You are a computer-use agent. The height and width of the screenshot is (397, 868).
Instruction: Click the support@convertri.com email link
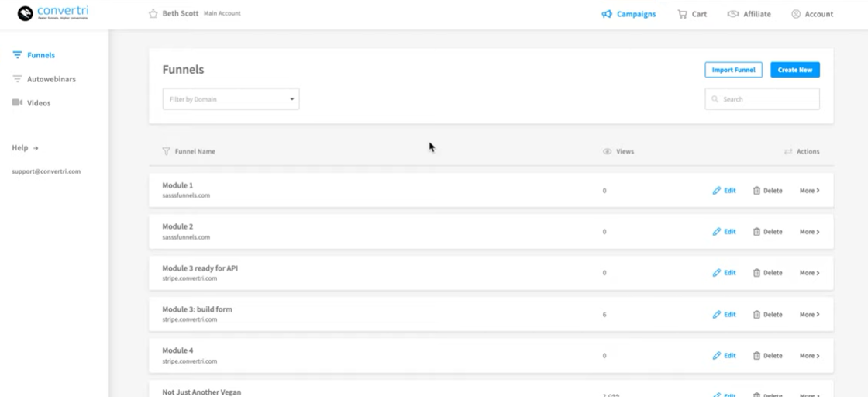(x=46, y=171)
